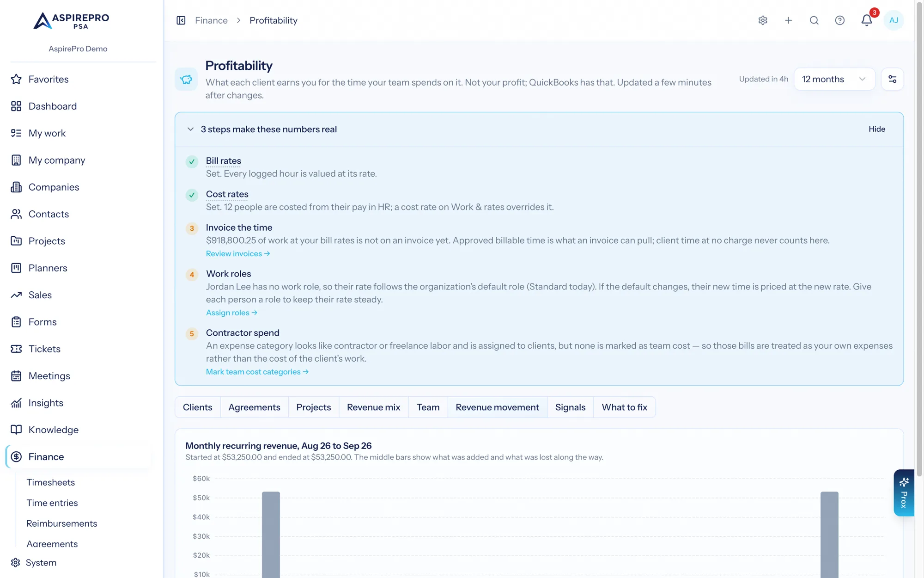Open the settings gear in header
This screenshot has height=578, width=924.
coord(763,20)
